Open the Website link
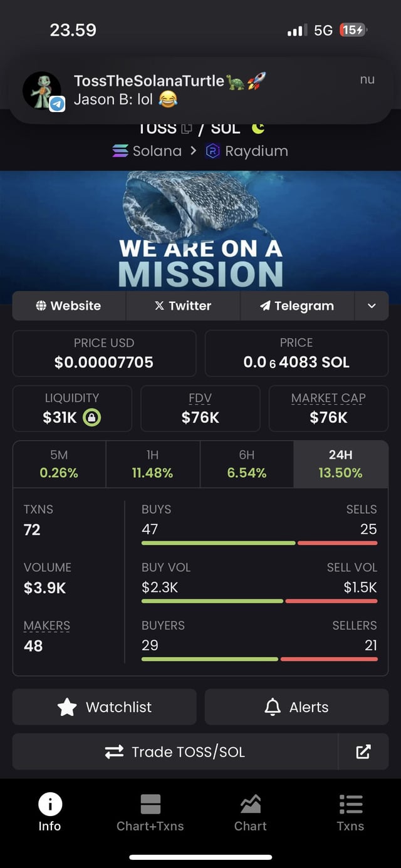401x868 pixels. pos(69,305)
